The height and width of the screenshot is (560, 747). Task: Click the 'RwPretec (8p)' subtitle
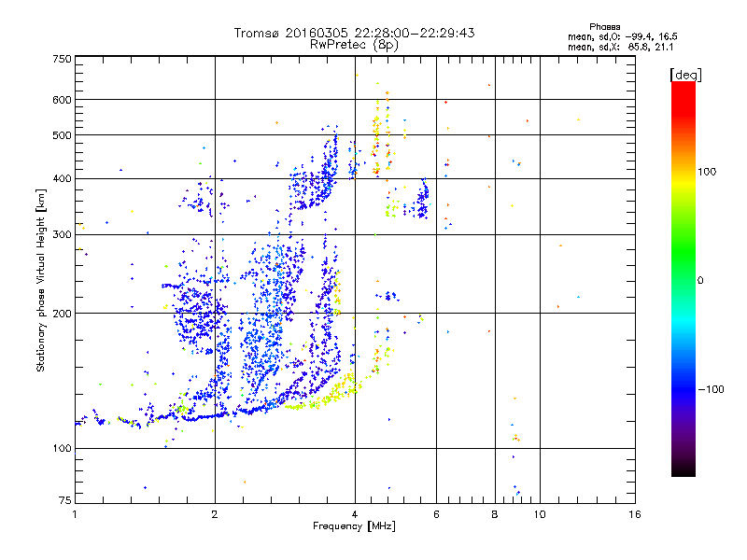pyautogui.click(x=354, y=45)
